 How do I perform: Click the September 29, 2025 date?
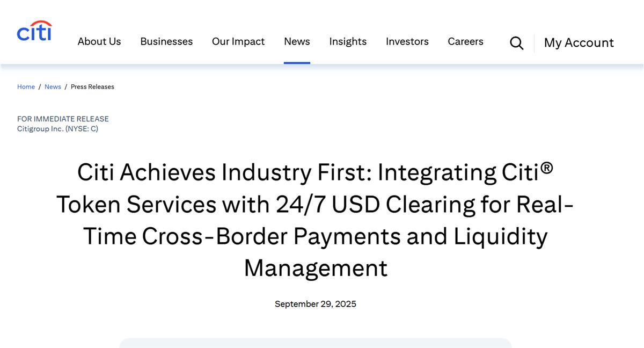click(x=316, y=304)
